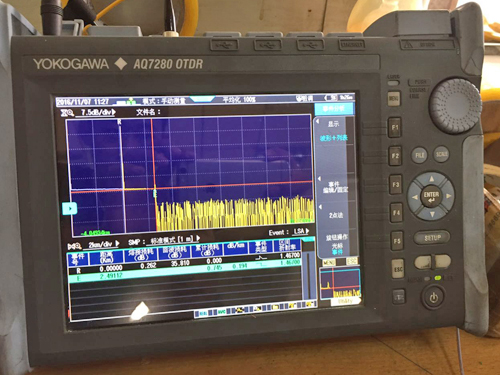Select the horizontal zoom magnifier icon

(74, 247)
